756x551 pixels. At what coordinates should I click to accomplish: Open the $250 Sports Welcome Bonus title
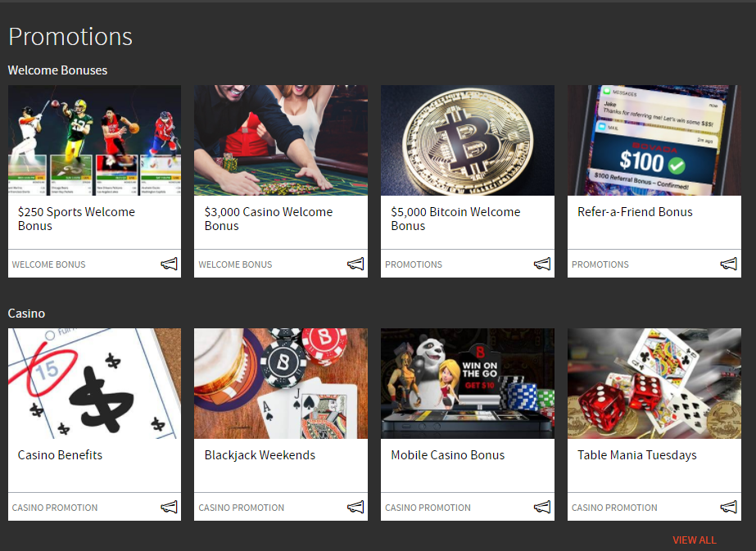click(76, 219)
